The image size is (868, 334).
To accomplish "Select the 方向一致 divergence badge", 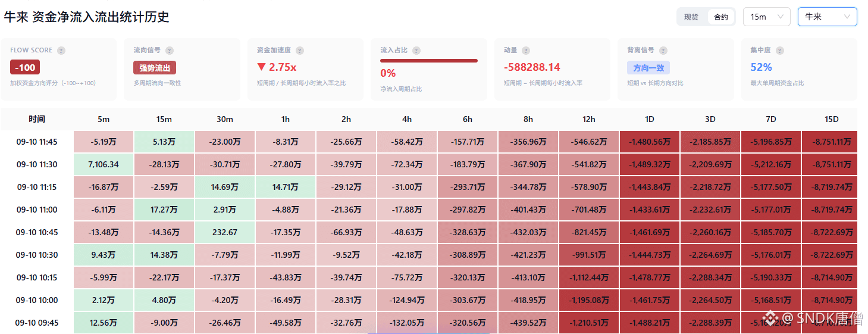I will [x=648, y=68].
